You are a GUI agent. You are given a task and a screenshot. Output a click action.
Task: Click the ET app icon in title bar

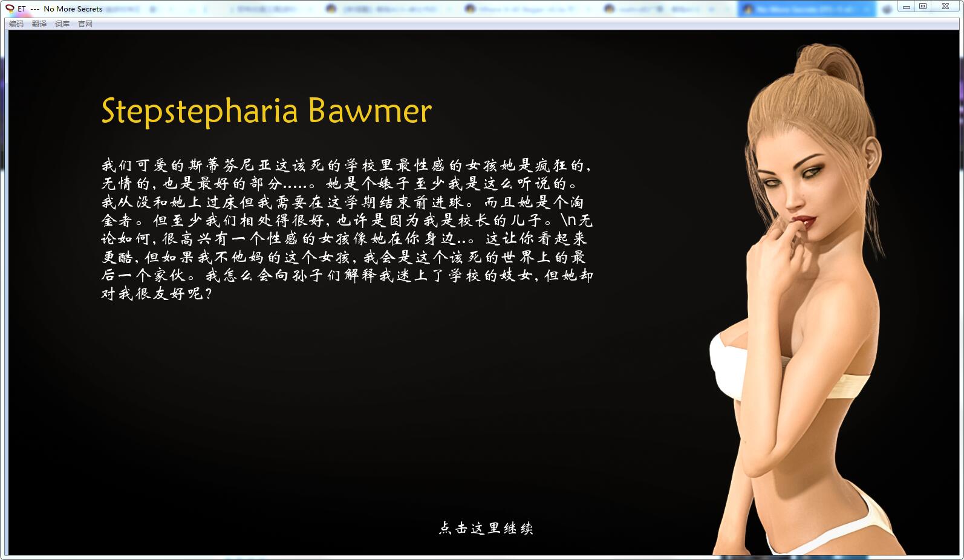[x=10, y=8]
